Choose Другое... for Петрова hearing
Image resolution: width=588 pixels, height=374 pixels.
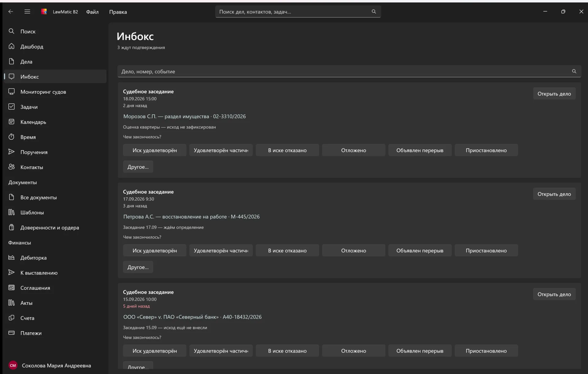pyautogui.click(x=138, y=267)
